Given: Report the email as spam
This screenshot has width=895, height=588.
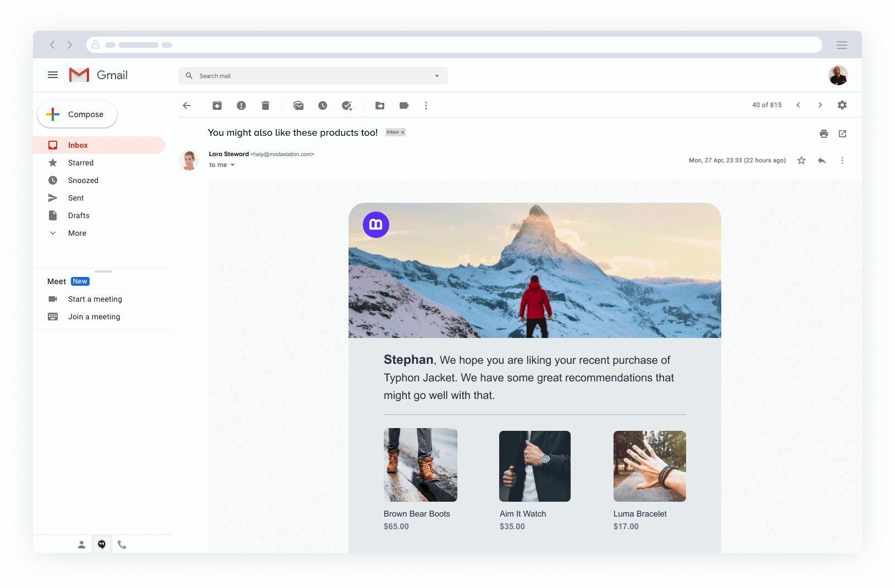Looking at the screenshot, I should (241, 106).
